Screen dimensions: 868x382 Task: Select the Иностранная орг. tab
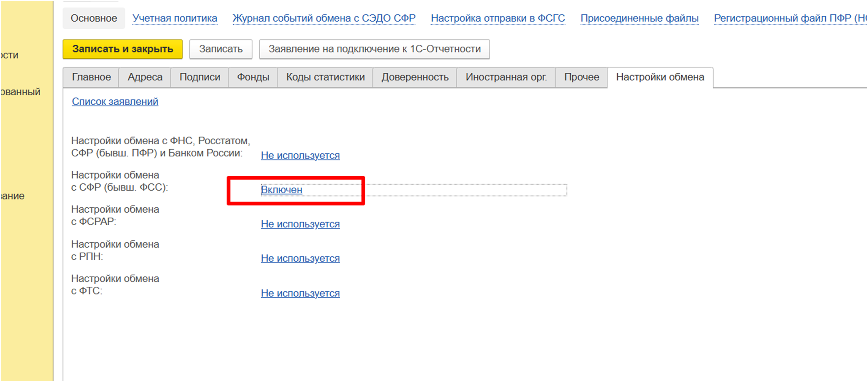pyautogui.click(x=506, y=77)
